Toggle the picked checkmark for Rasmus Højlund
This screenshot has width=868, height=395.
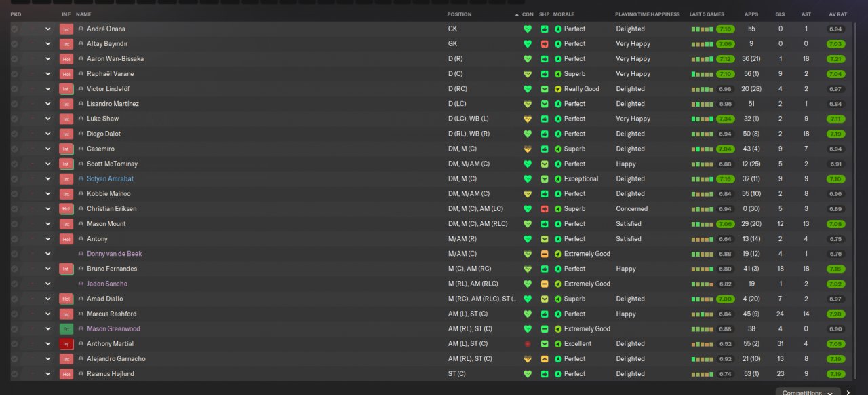pos(14,374)
